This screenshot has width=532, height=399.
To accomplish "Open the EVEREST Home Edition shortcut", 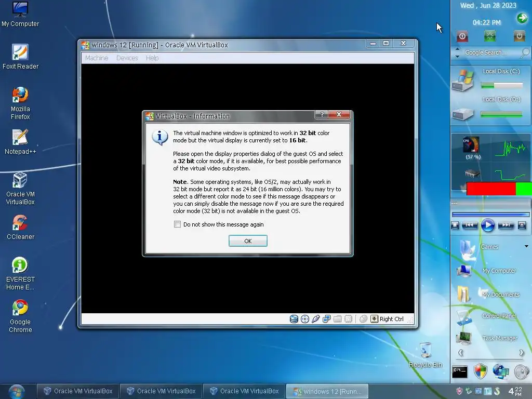I will (x=20, y=274).
